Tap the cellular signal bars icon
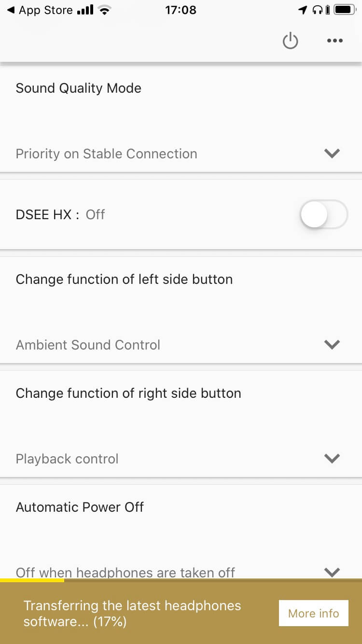The height and width of the screenshot is (644, 362). point(85,10)
